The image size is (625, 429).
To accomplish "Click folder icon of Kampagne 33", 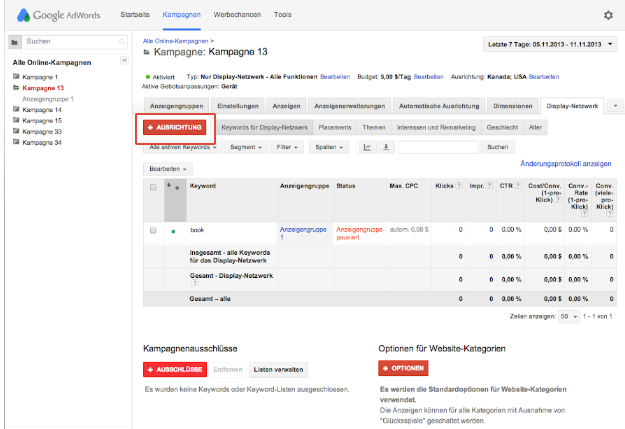I will click(x=16, y=131).
